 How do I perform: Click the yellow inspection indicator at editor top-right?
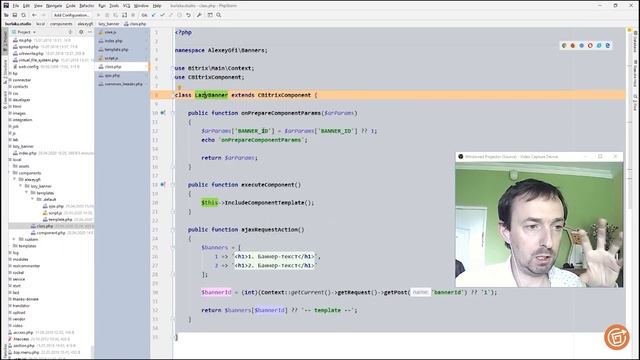click(629, 30)
